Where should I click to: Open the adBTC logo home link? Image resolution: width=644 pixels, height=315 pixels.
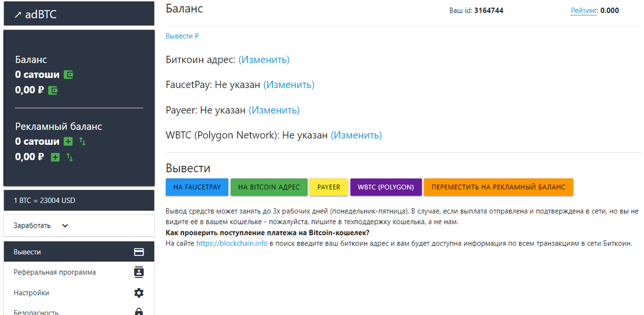click(35, 15)
